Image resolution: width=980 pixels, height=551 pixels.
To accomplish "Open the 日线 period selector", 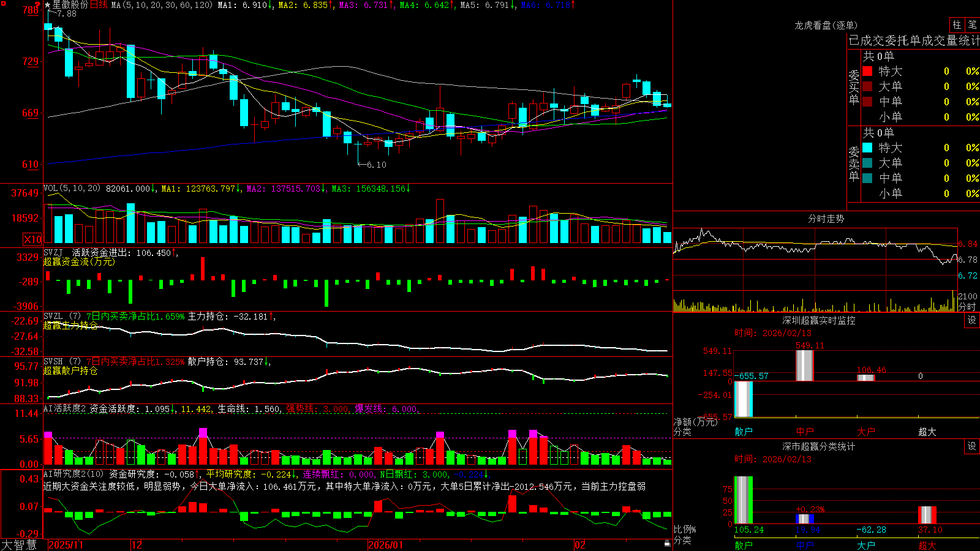I will pyautogui.click(x=99, y=5).
